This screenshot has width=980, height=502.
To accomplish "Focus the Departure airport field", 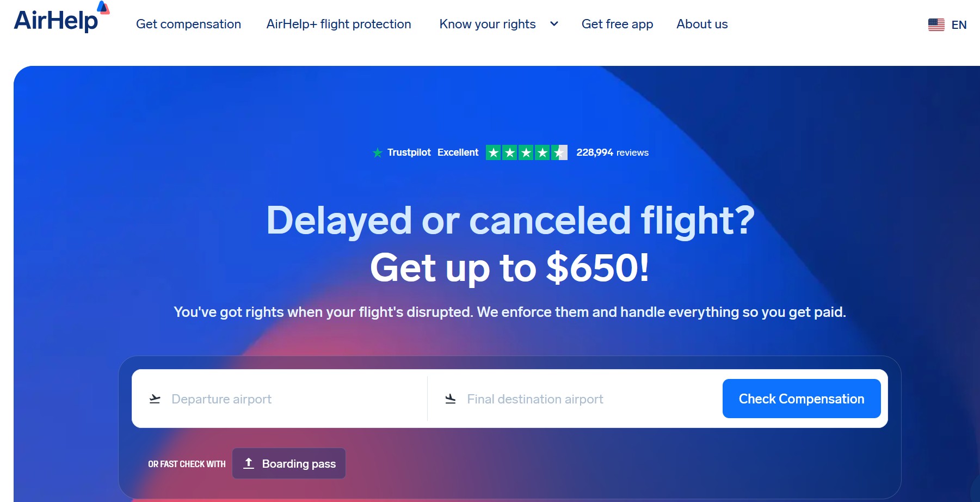I will [294, 399].
